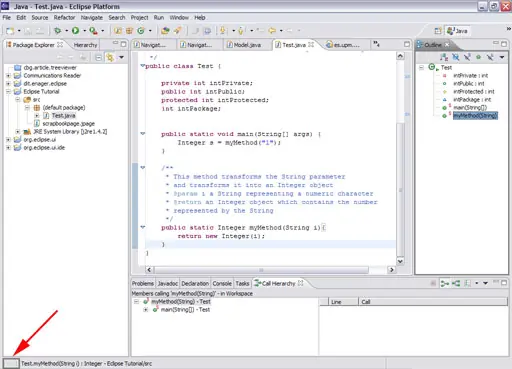This screenshot has height=369, width=512.
Task: Click the green Run button icon
Action: (x=76, y=31)
